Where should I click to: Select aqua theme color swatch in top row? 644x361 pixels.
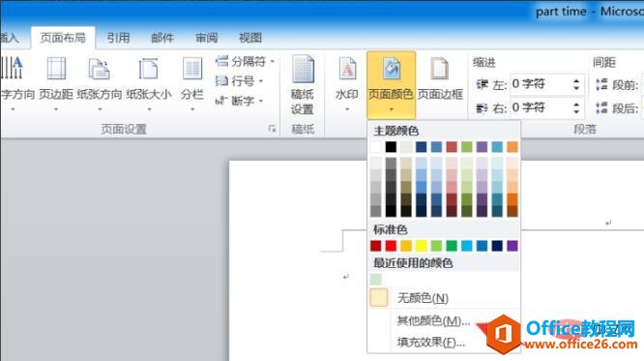(x=497, y=147)
